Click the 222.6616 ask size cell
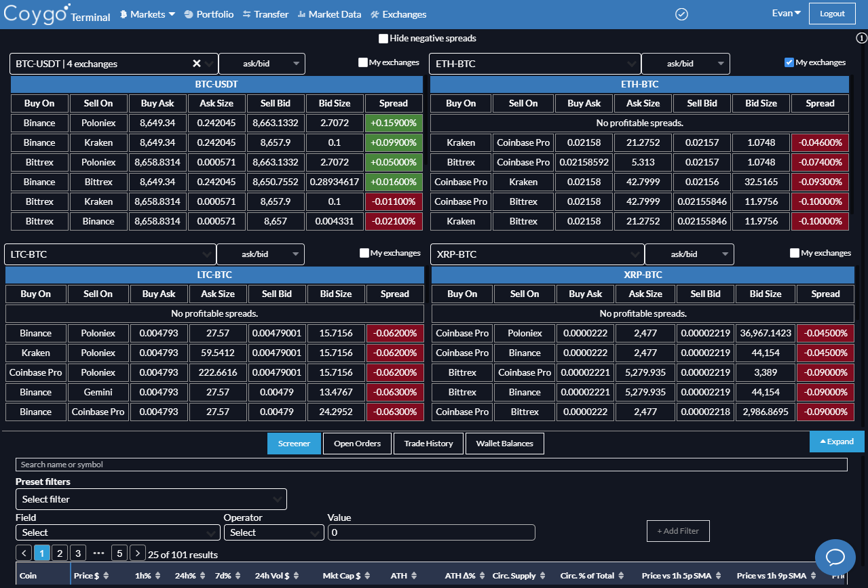868x588 pixels. click(x=218, y=372)
